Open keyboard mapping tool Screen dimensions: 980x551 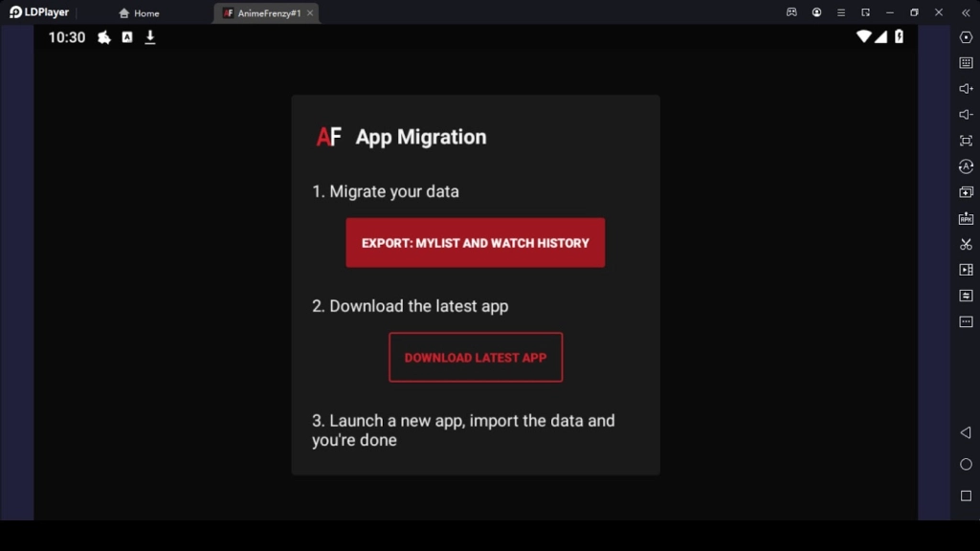[966, 63]
